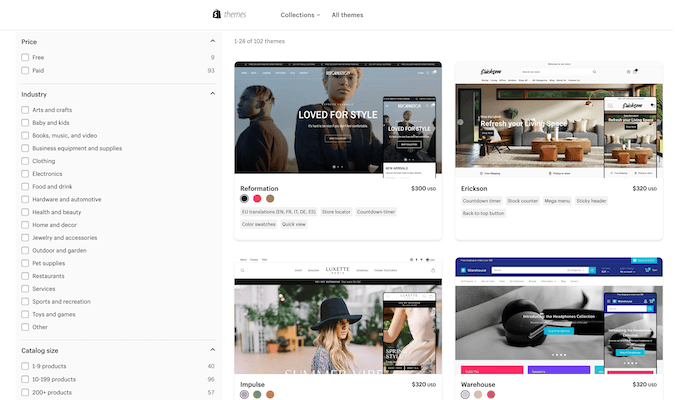Filter by 1-9 products catalog size
The image size is (675, 400).
25,366
